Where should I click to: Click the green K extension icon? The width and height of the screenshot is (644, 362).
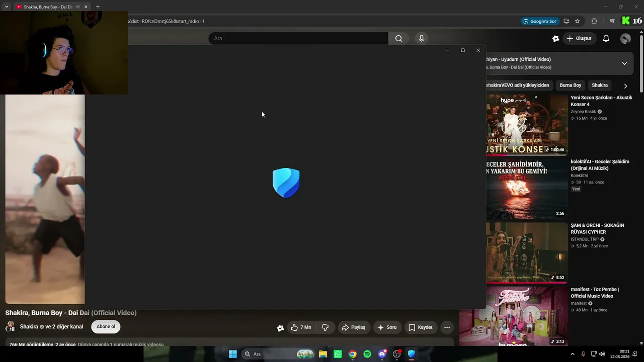[x=626, y=21]
